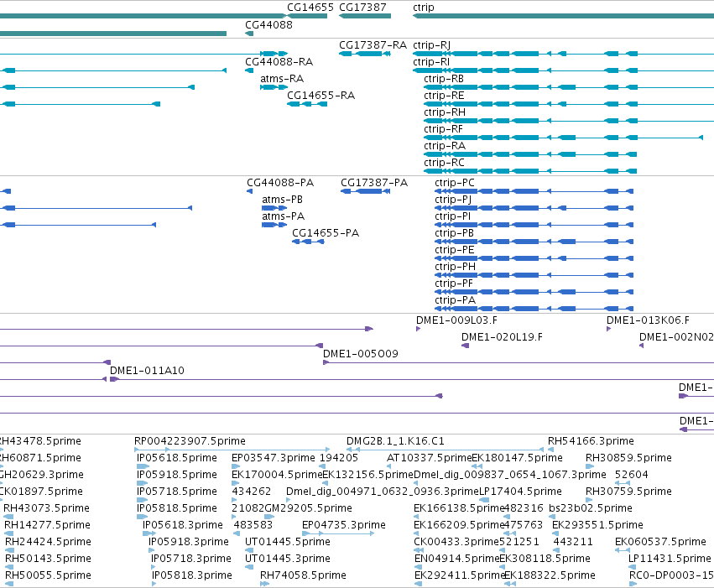Image resolution: width=714 pixels, height=588 pixels.
Task: Click the RH14277.5prime EST label
Action: [47, 526]
